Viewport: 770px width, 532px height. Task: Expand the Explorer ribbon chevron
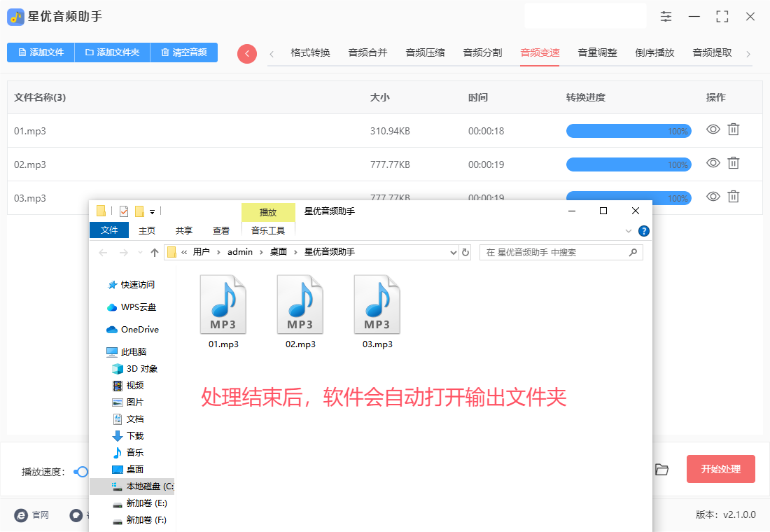click(x=629, y=231)
